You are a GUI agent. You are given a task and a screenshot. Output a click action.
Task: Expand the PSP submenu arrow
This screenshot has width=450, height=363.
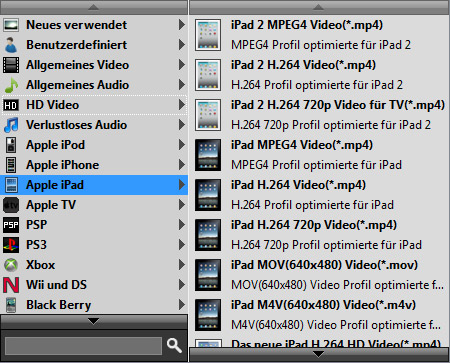tap(182, 225)
